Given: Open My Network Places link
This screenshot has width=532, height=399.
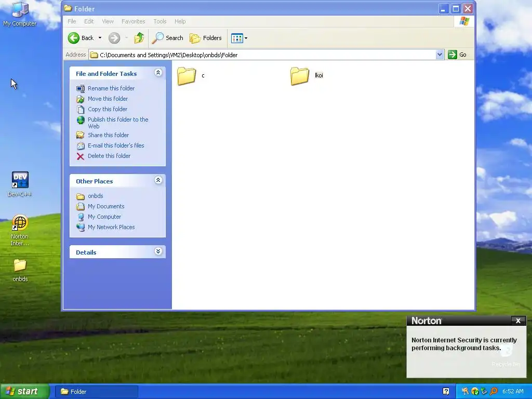Looking at the screenshot, I should (x=111, y=228).
